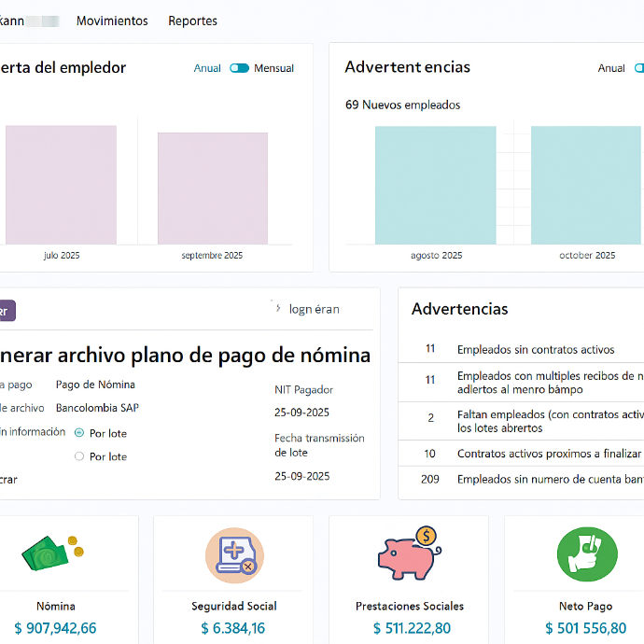Screen dimensions: 644x644
Task: Open "Empleados sin contratos activos" warning
Action: (x=535, y=350)
